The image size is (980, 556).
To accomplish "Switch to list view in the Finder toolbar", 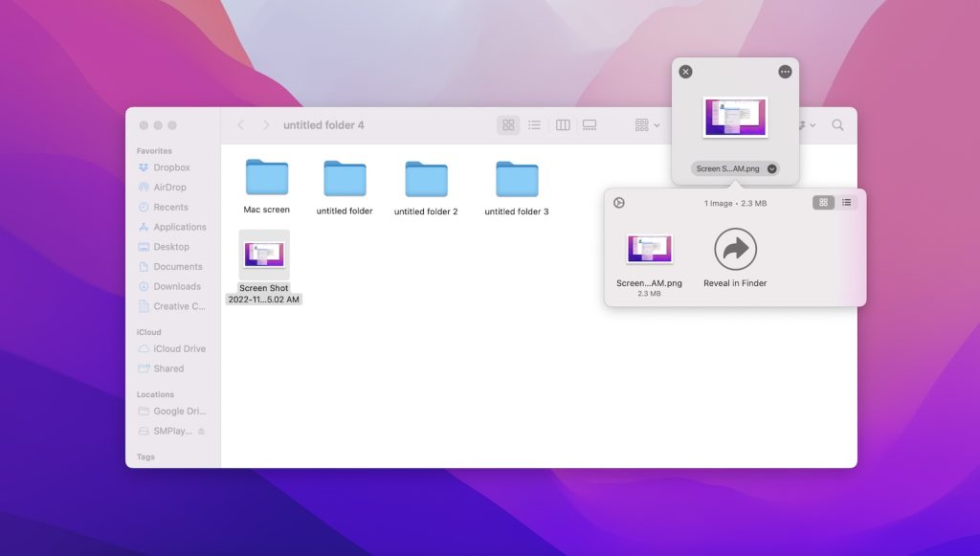I will (x=535, y=124).
